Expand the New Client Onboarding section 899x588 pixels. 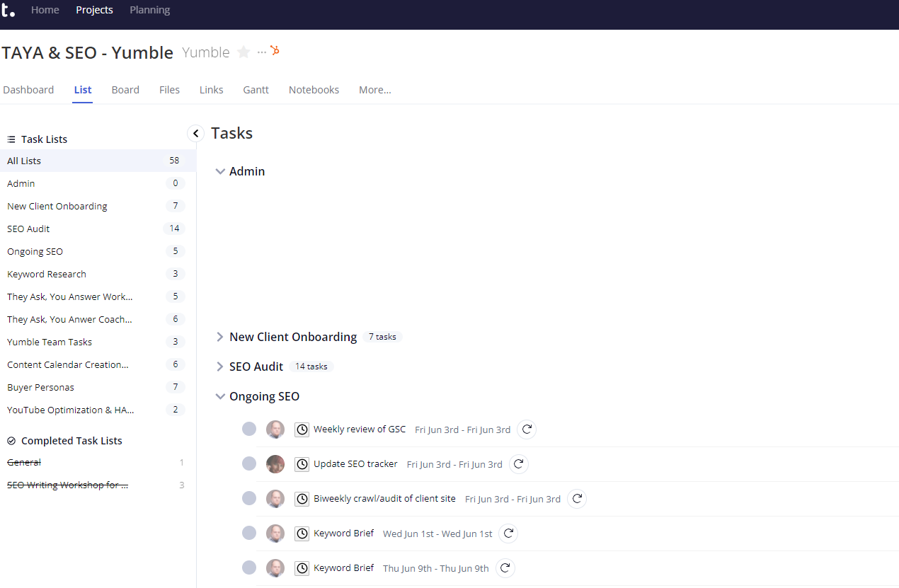(x=220, y=337)
